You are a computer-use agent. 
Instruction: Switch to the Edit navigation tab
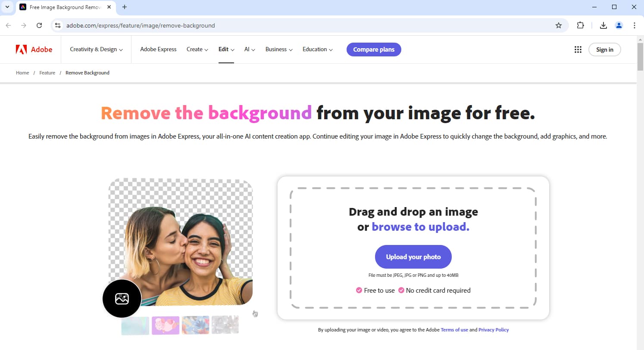226,49
